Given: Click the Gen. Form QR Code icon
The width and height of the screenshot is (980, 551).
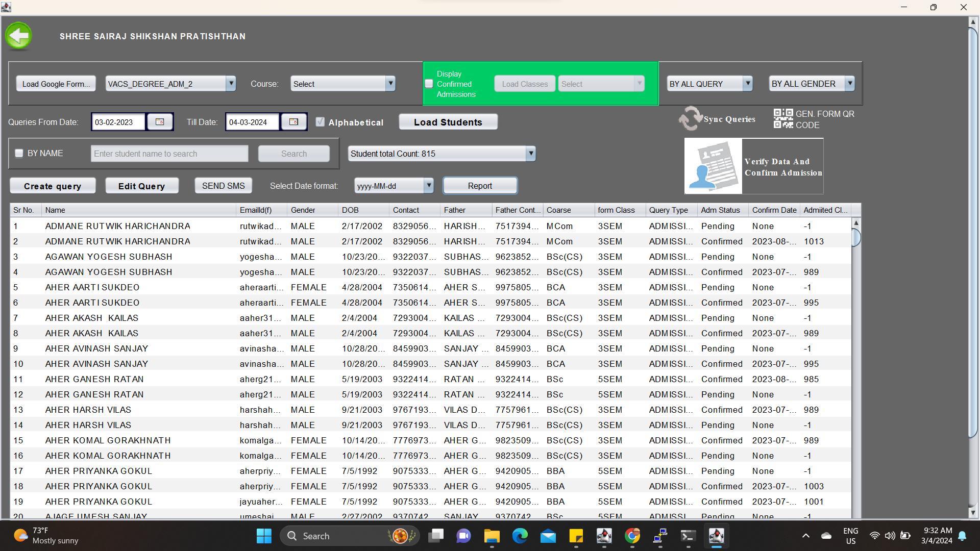Looking at the screenshot, I should point(783,119).
